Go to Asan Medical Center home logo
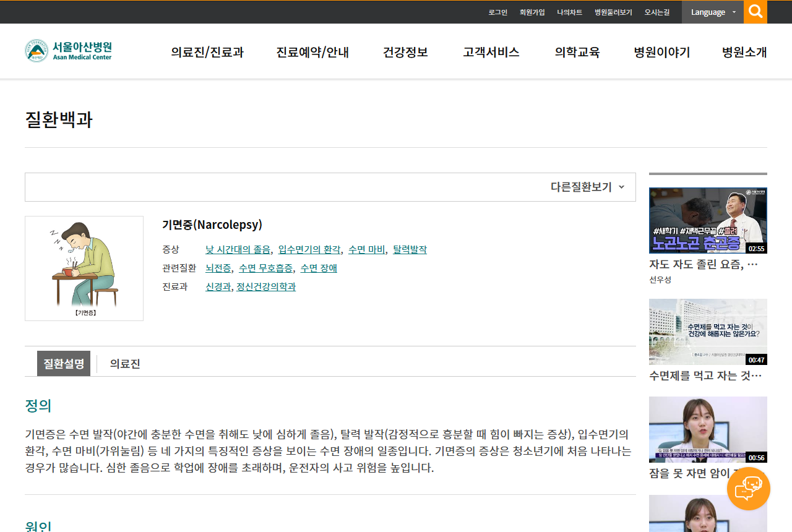792x532 pixels. click(x=69, y=51)
